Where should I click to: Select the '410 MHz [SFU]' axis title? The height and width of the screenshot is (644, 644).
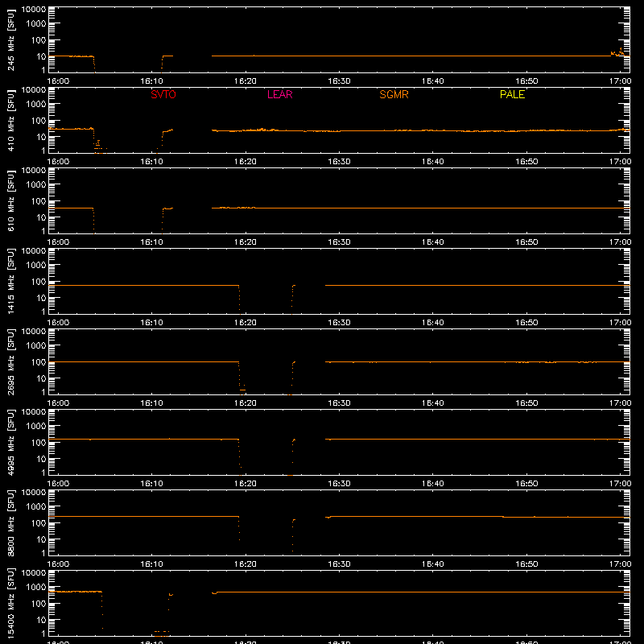[x=10, y=120]
